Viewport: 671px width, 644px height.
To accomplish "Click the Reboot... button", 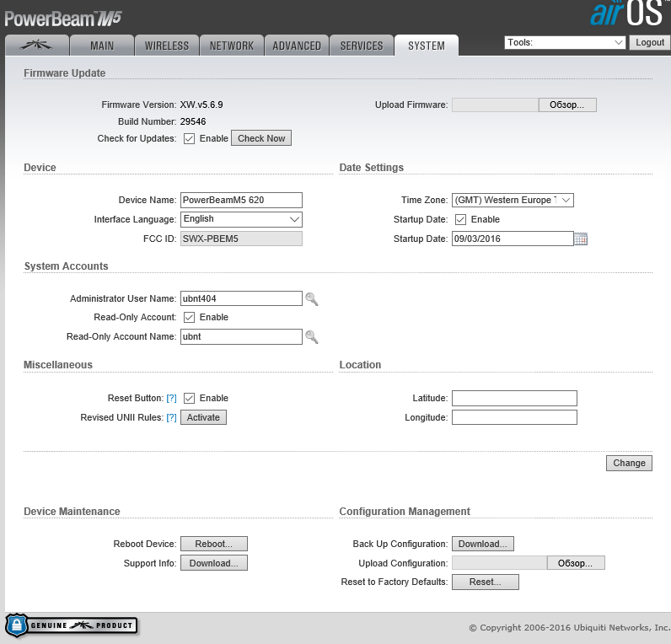I will pos(214,544).
